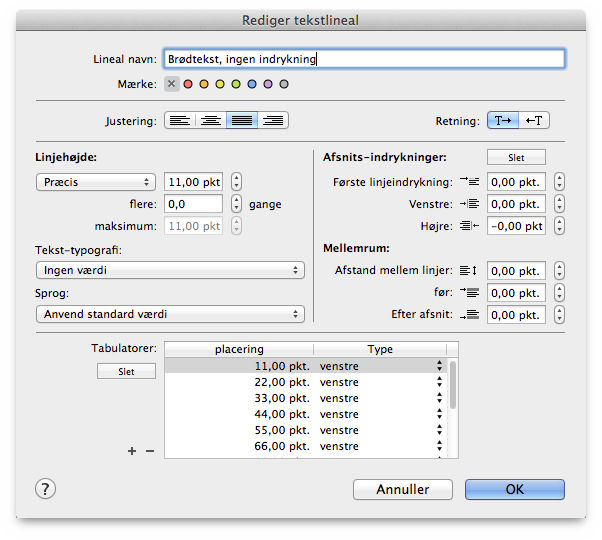The width and height of the screenshot is (602, 540).
Task: Click the før spacing value field
Action: 516,293
